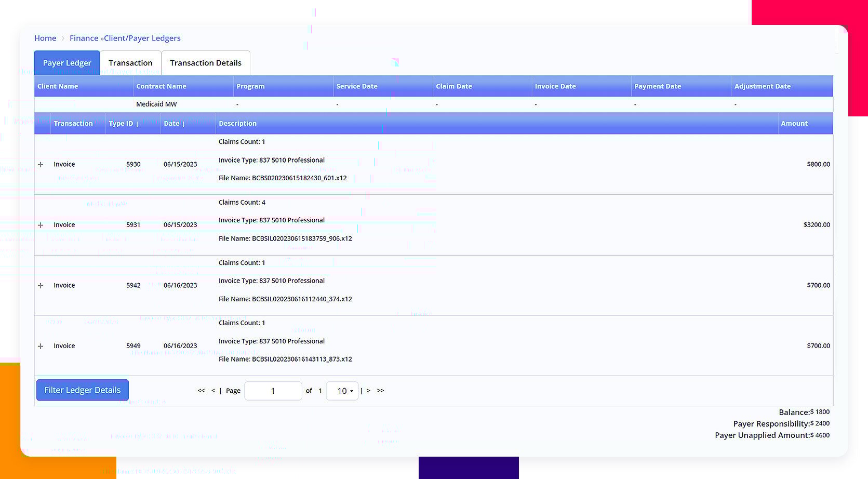This screenshot has height=479, width=868.
Task: Open the Transaction Details tab
Action: pos(206,63)
